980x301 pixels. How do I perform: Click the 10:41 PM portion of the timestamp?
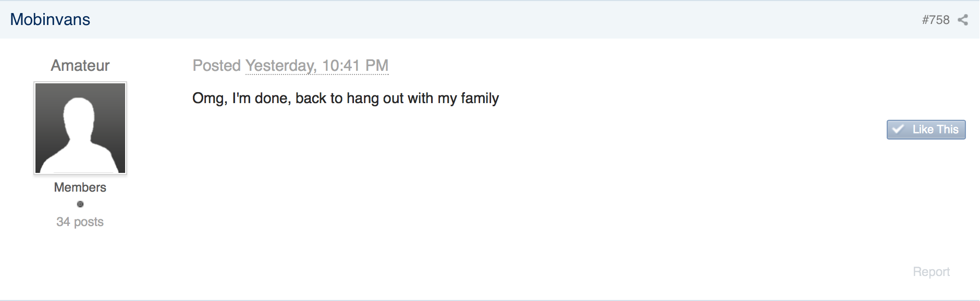(x=356, y=66)
